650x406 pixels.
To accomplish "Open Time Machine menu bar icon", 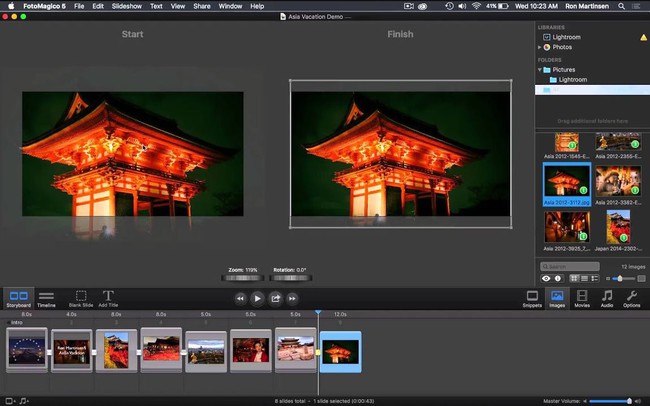I will 449,6.
